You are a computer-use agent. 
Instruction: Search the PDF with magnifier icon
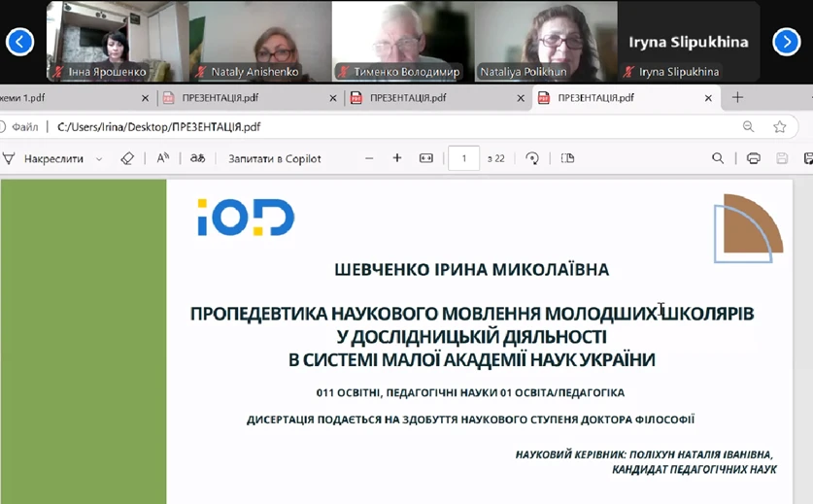[x=718, y=158]
